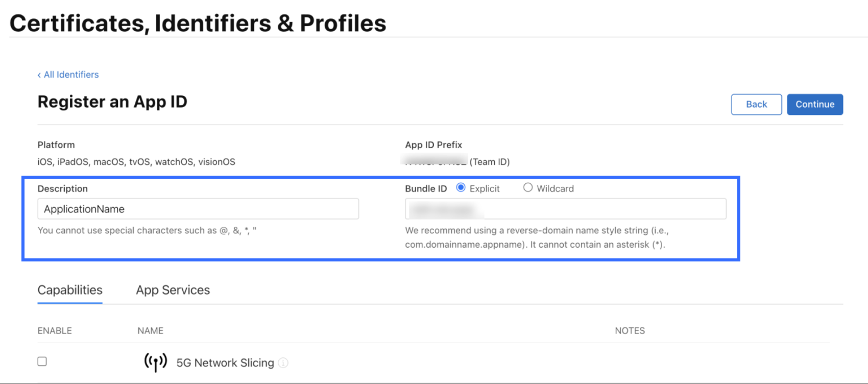Open the App Services tab

coord(173,290)
